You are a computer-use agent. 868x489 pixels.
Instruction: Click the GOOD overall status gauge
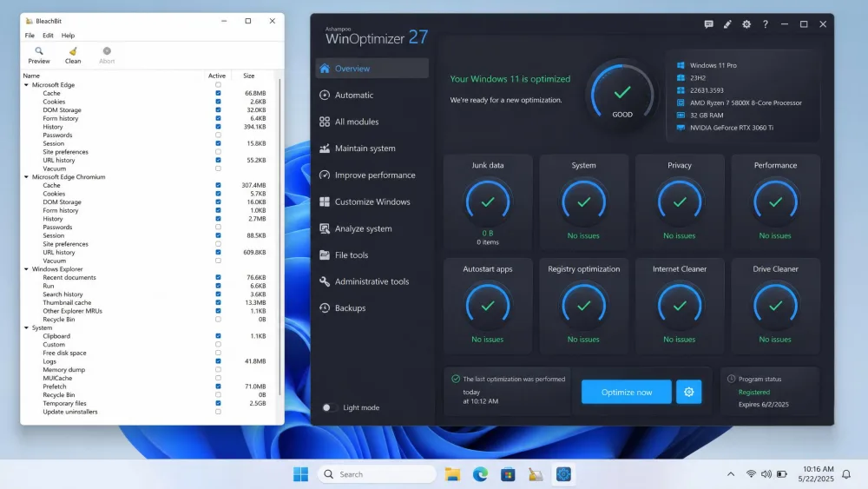(622, 94)
